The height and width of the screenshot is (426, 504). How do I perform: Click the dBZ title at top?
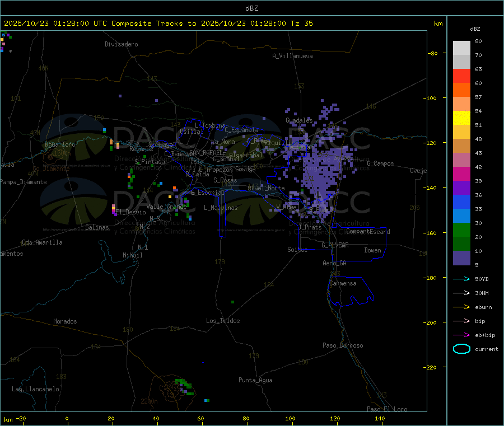(251, 8)
